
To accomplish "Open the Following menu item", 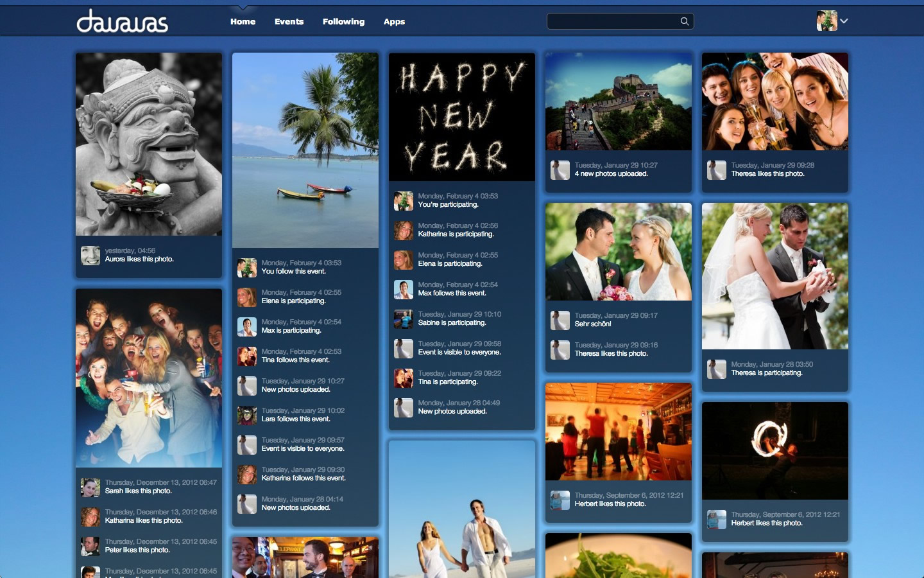I will pyautogui.click(x=343, y=21).
